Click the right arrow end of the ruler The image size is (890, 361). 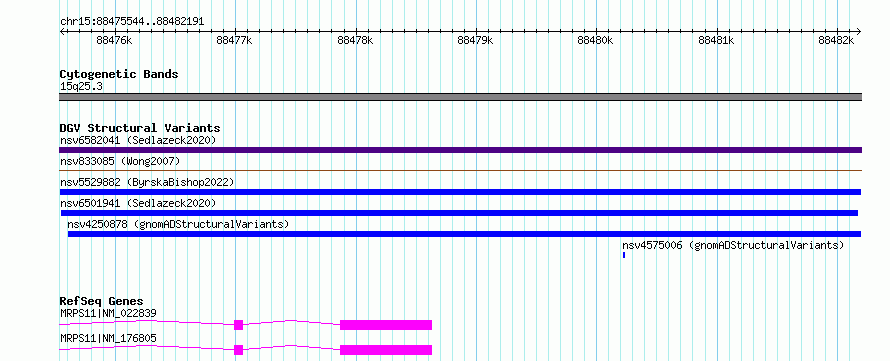[x=859, y=31]
